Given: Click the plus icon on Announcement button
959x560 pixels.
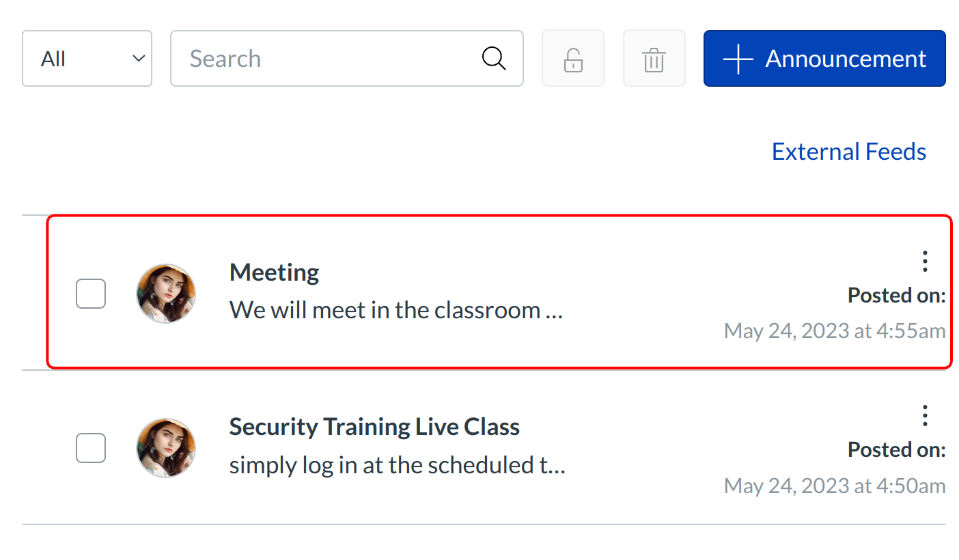Looking at the screenshot, I should click(738, 59).
